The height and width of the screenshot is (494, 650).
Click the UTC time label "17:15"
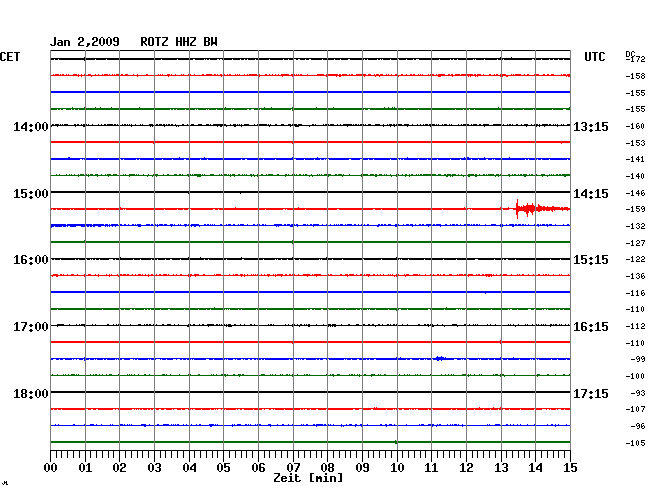[591, 393]
